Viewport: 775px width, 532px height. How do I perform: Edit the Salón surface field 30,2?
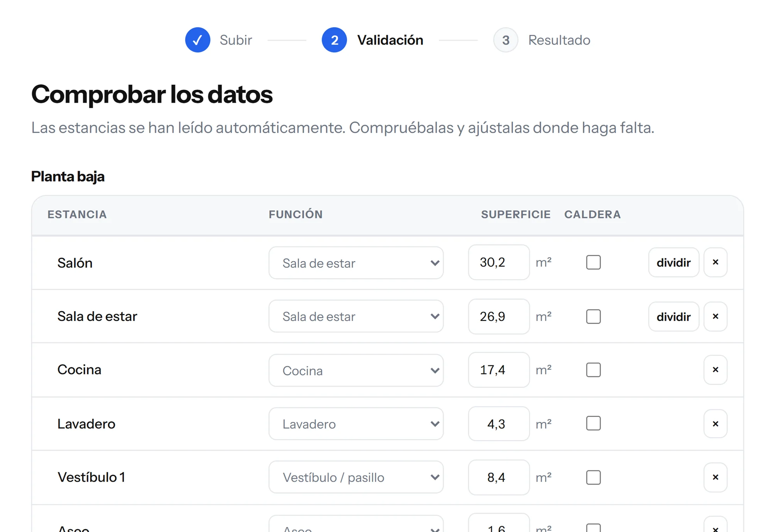click(x=499, y=262)
